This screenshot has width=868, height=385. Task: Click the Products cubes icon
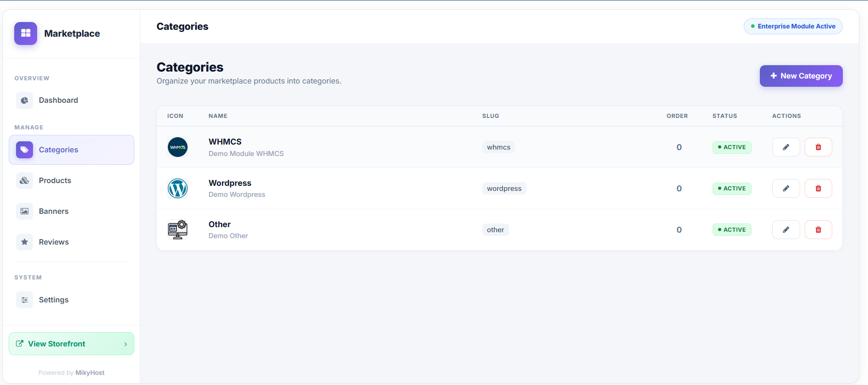click(24, 180)
